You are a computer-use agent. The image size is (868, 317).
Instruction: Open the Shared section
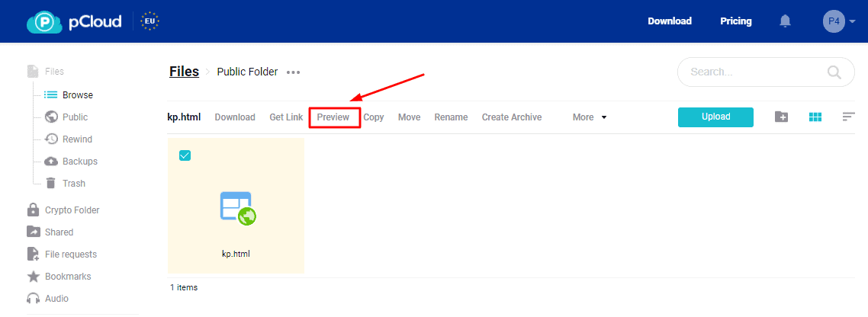click(x=59, y=232)
